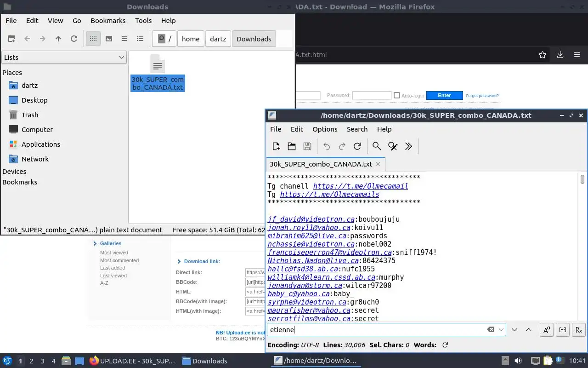Switch to compact list view
The image size is (588, 368).
click(124, 39)
